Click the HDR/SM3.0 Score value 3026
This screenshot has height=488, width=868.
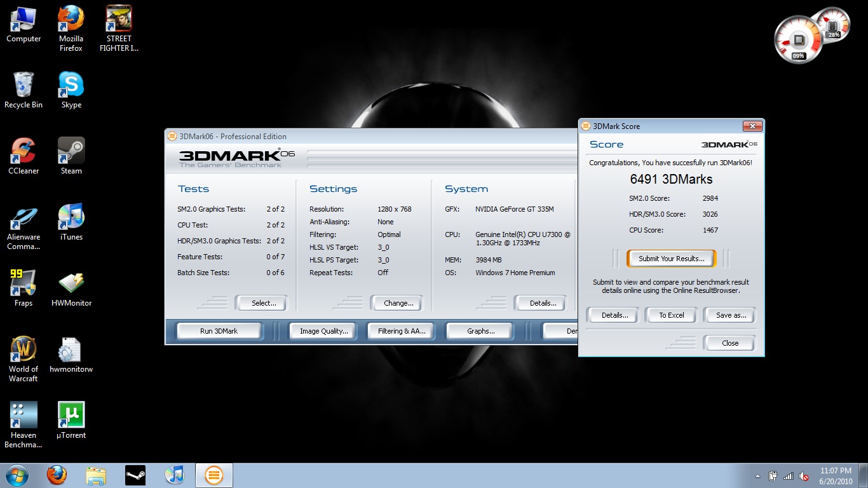pyautogui.click(x=710, y=214)
